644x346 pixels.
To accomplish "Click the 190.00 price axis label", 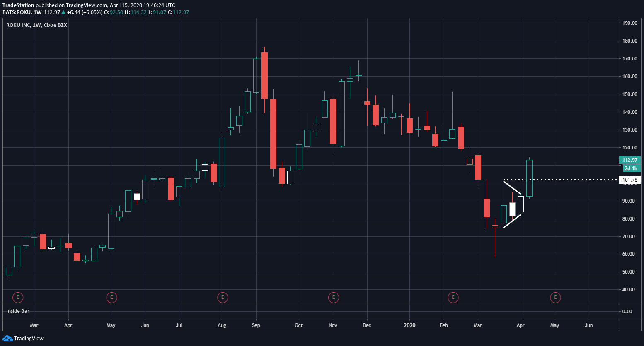I will (630, 23).
